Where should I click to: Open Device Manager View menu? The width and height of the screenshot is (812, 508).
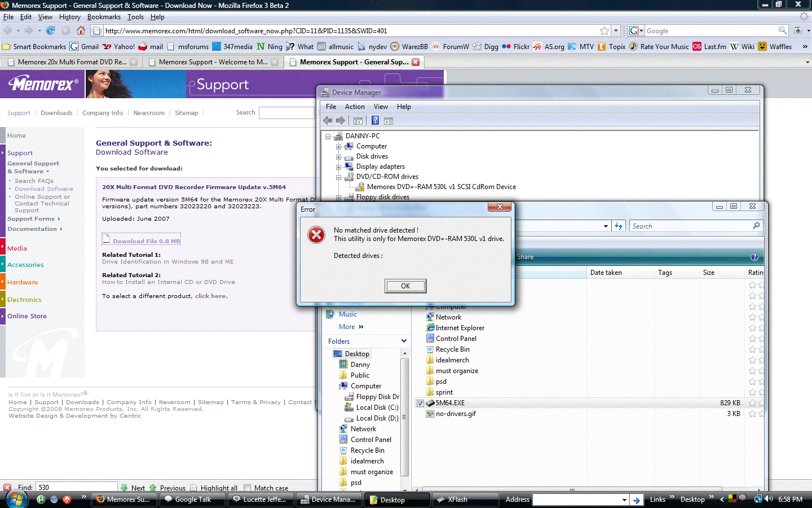[x=381, y=107]
